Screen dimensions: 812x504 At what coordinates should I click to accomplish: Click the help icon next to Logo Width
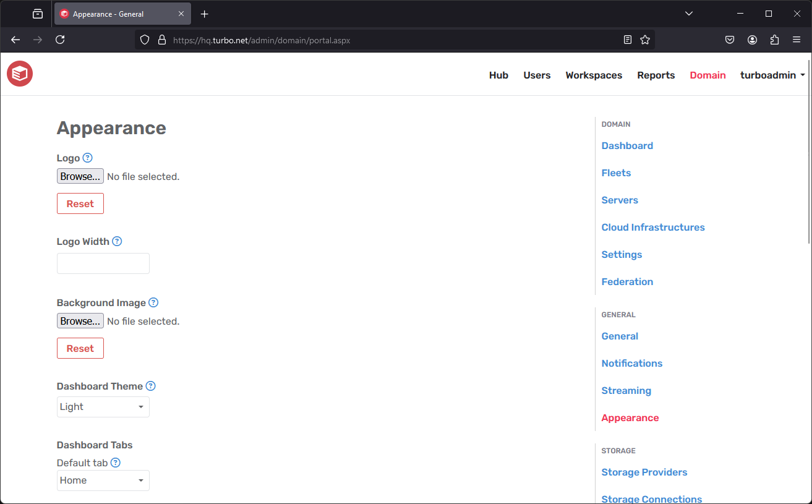tap(117, 241)
